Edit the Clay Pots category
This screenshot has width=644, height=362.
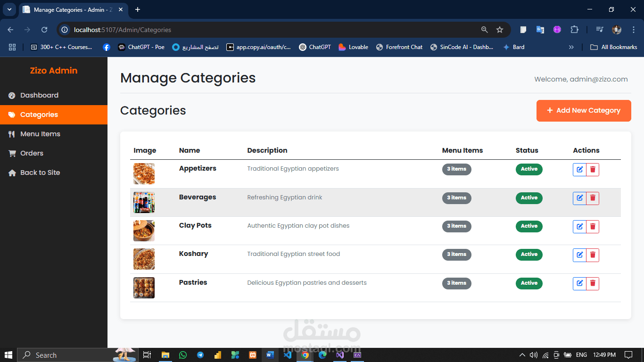point(579,227)
